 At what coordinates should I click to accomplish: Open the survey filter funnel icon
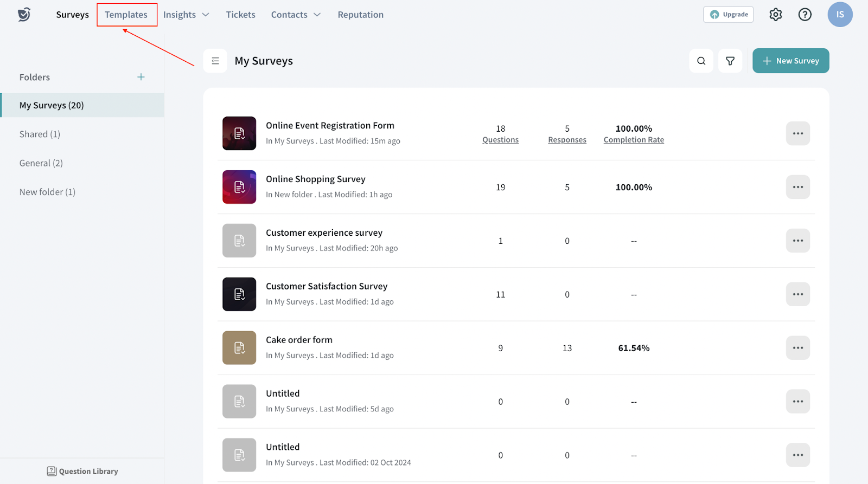coord(730,61)
